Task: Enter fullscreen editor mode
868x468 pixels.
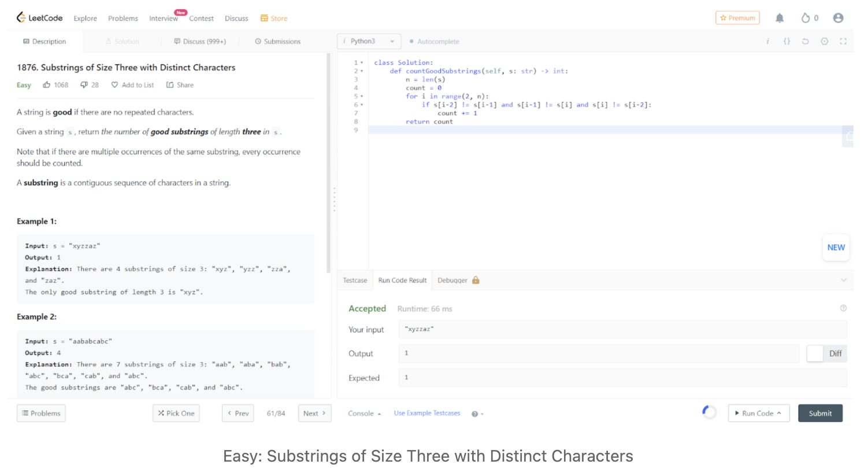Action: tap(843, 42)
